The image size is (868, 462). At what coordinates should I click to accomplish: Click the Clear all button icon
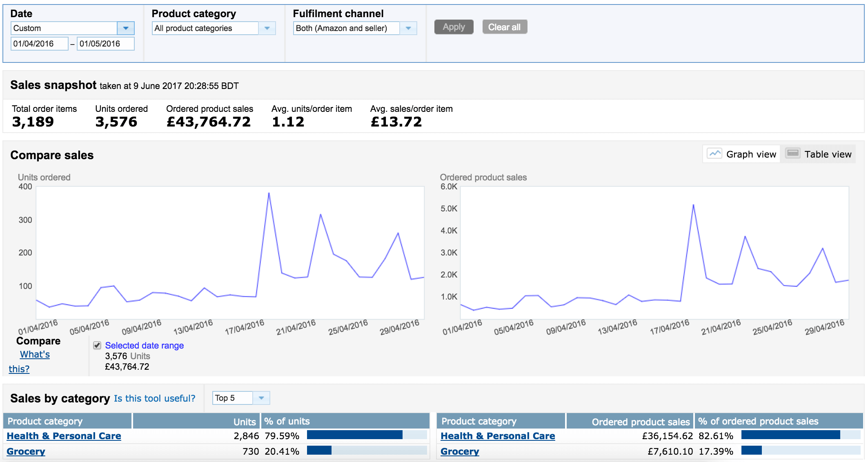[505, 27]
